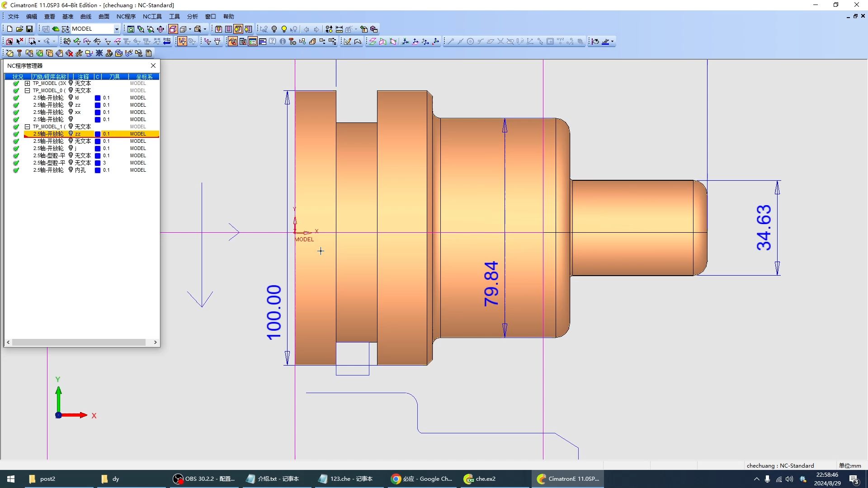Click blue color swatch of ld toolpath
The width and height of the screenshot is (868, 488).
pos(97,98)
